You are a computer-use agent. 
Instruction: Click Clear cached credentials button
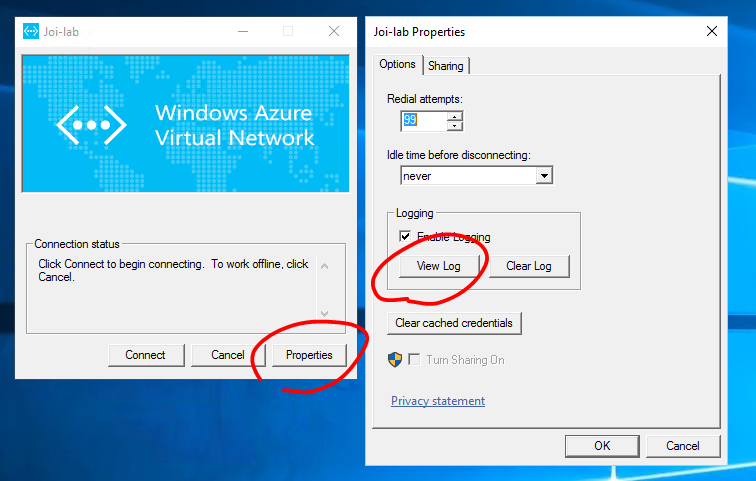coord(454,323)
